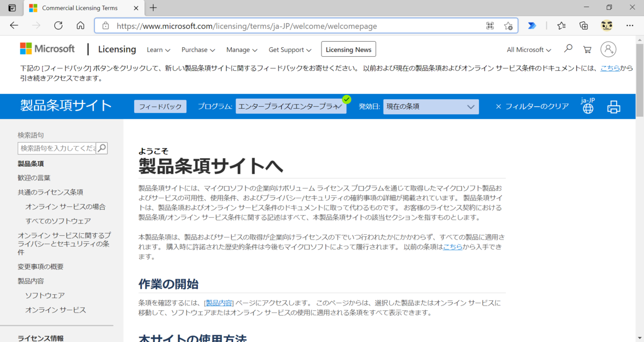Click the printer icon
The image size is (644, 342).
pyautogui.click(x=613, y=107)
